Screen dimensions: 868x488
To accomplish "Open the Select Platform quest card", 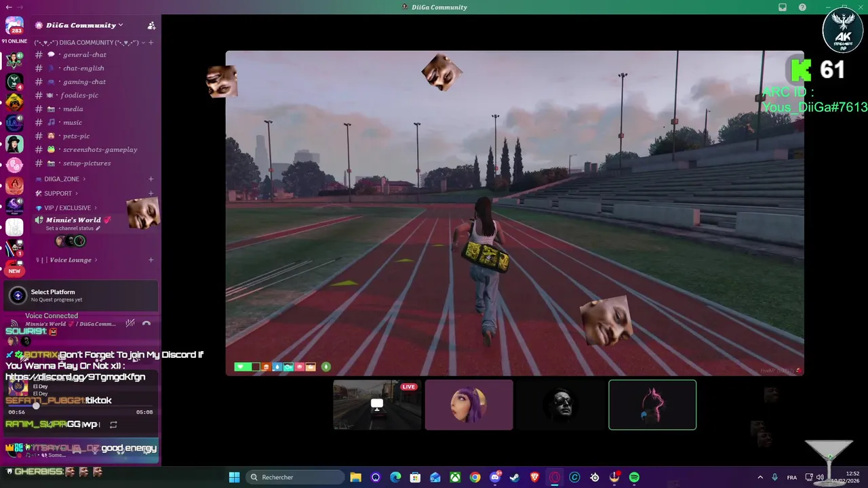I will (81, 296).
